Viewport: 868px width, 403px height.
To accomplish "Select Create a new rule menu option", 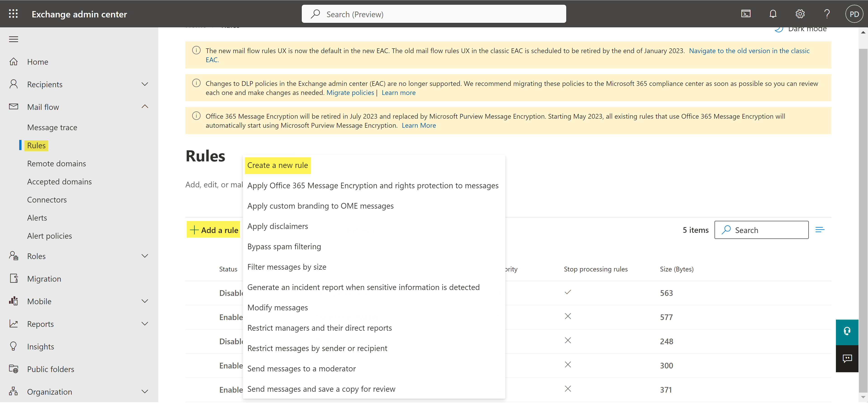I will coord(277,165).
